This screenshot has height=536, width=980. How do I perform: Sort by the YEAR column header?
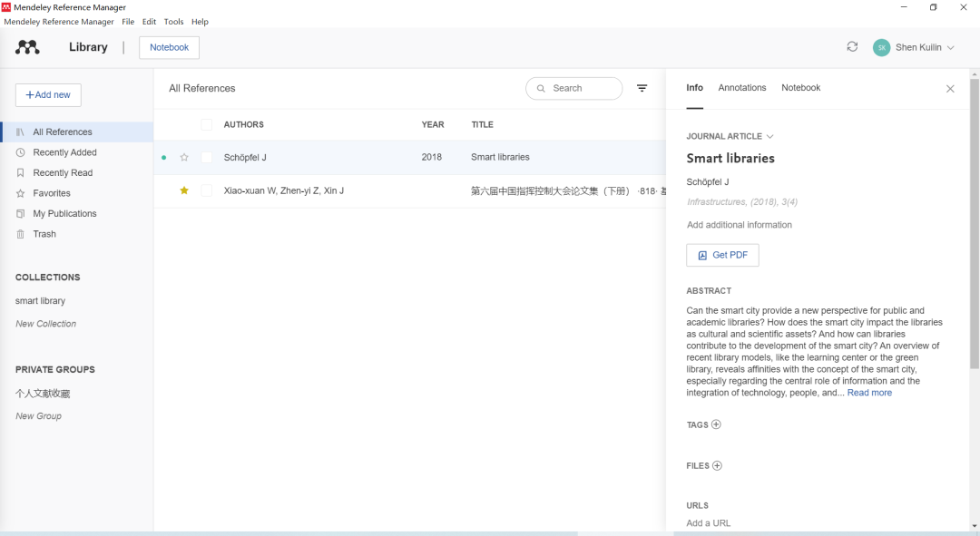[x=433, y=124]
